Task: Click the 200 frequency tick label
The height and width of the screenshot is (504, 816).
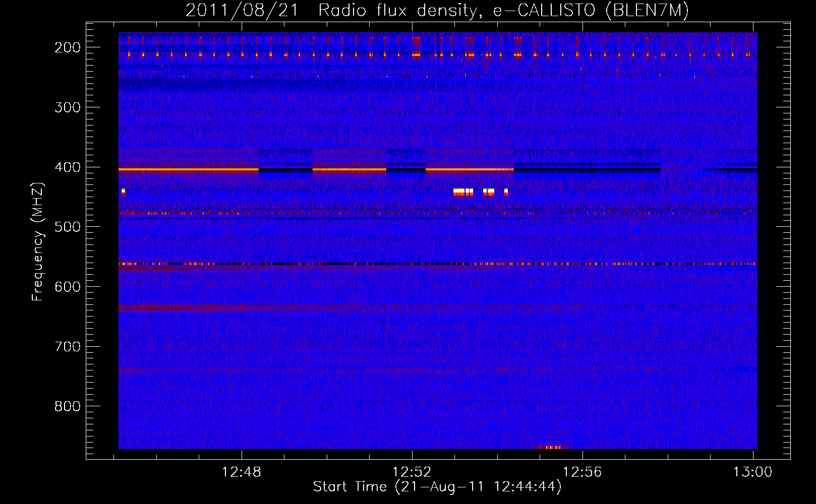Action: coord(68,47)
